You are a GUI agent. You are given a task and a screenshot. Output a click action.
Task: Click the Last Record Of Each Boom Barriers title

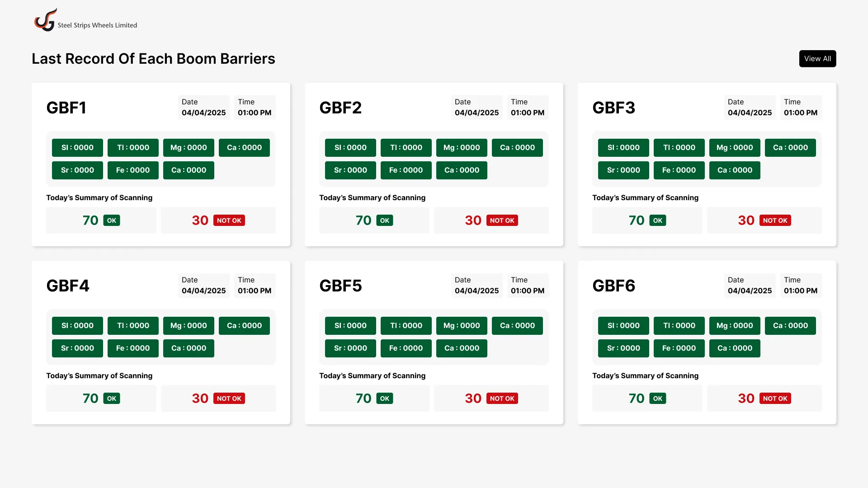point(153,58)
